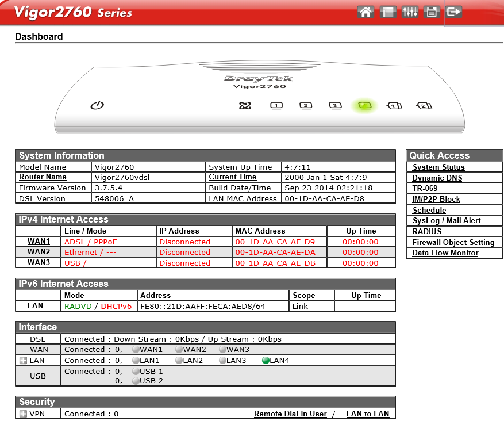Click the floppy disk save icon
504x432 pixels.
pos(432,12)
